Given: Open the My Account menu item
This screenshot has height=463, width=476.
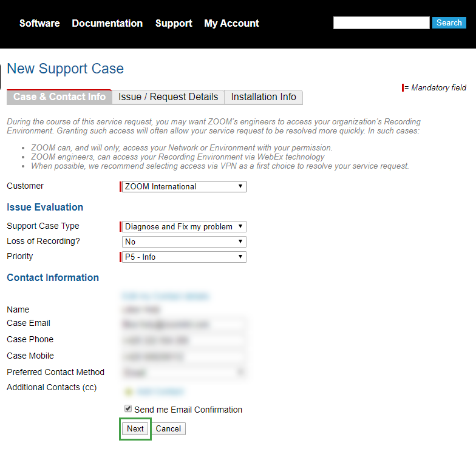Looking at the screenshot, I should click(x=231, y=23).
